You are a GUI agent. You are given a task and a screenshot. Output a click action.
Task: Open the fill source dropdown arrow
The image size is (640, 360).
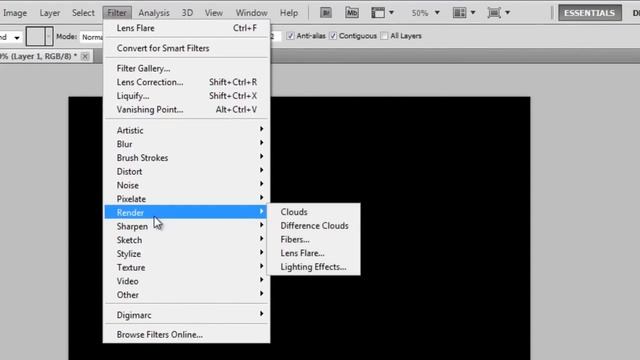tap(17, 38)
